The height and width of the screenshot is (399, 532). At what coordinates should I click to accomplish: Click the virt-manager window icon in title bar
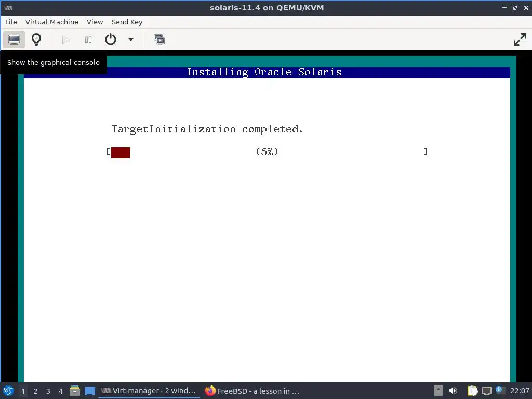[8, 7]
